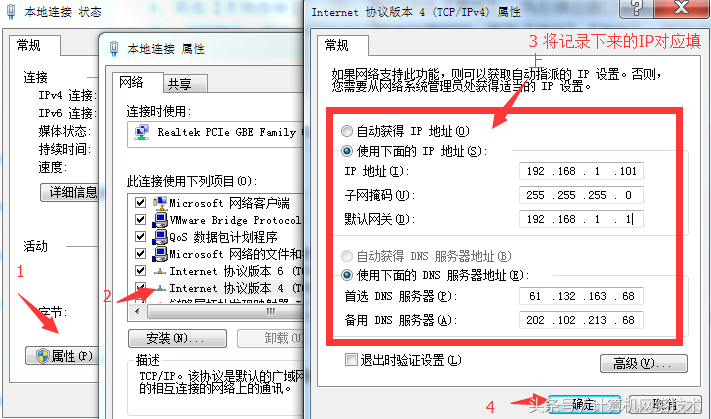Click the 安装 install button
The image size is (711, 419).
click(177, 338)
